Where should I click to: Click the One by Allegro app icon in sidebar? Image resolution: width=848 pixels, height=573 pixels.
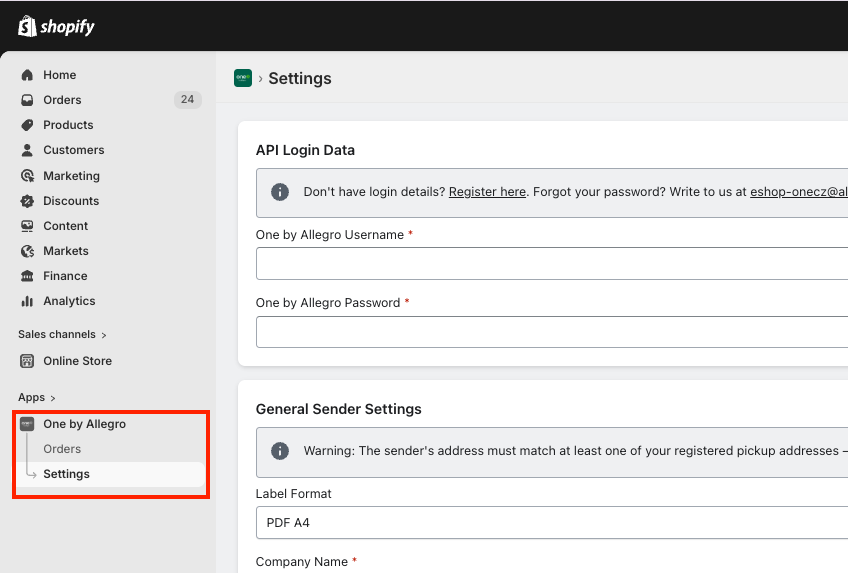click(x=27, y=424)
